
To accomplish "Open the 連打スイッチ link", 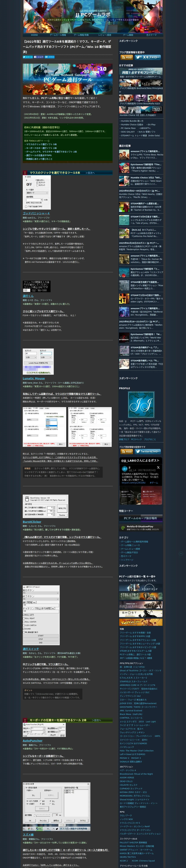I will [31, 649].
